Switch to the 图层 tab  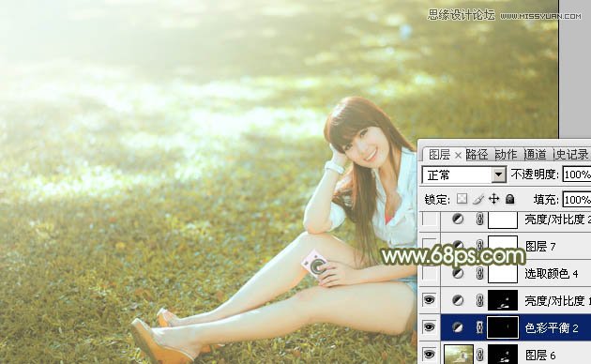pos(439,155)
